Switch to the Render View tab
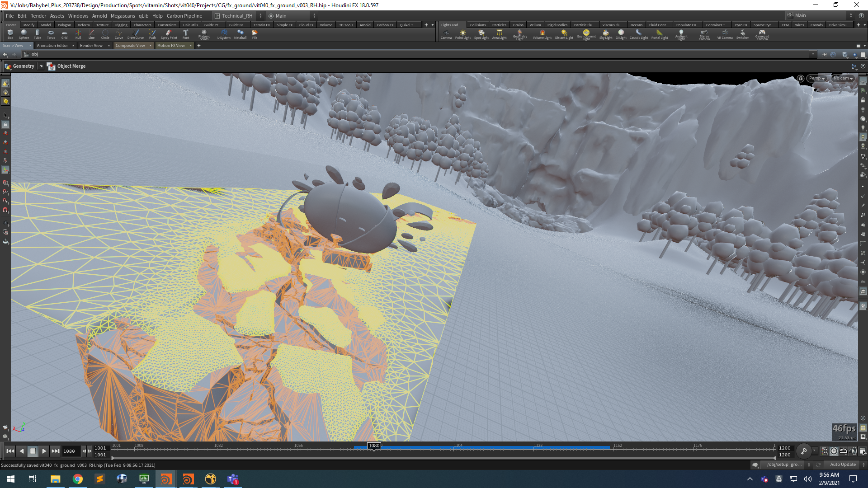Image resolution: width=868 pixels, height=488 pixels. [91, 46]
